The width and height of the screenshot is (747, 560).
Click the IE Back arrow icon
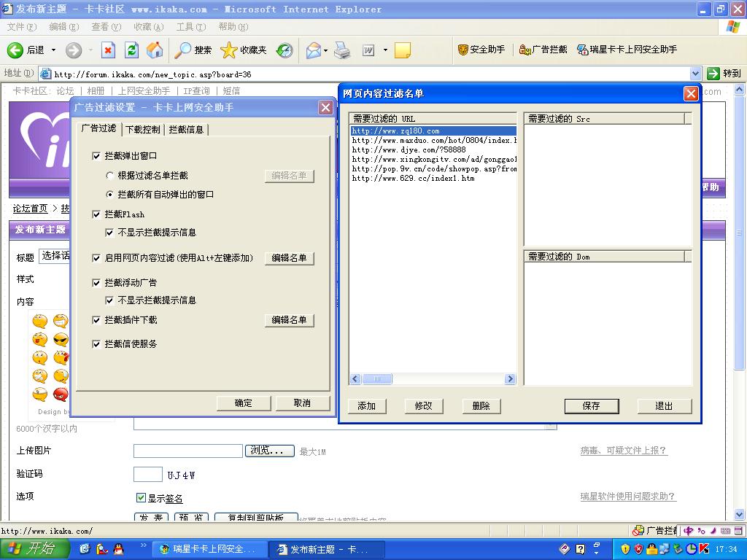pos(15,50)
